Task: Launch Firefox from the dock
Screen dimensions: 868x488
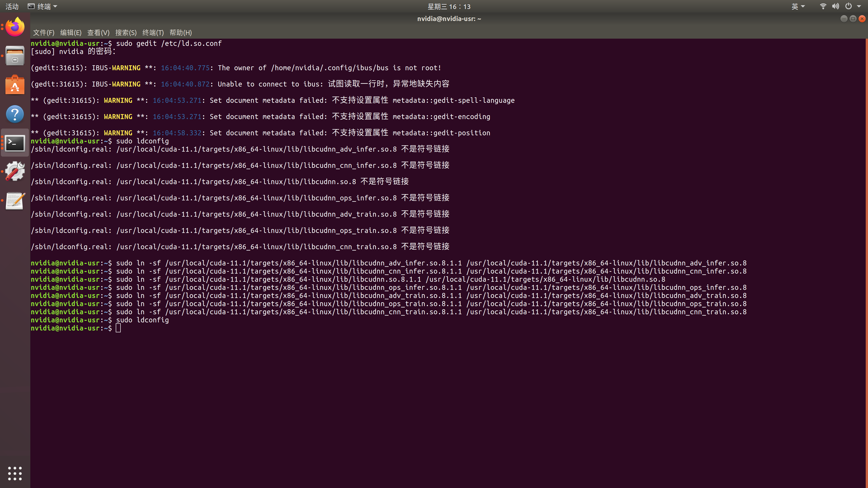Action: click(x=14, y=27)
